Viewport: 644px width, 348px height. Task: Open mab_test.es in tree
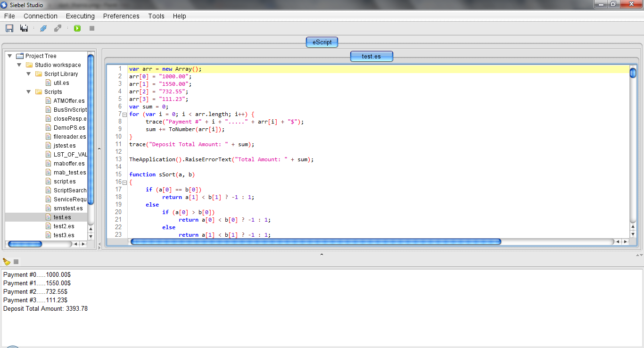pos(70,173)
